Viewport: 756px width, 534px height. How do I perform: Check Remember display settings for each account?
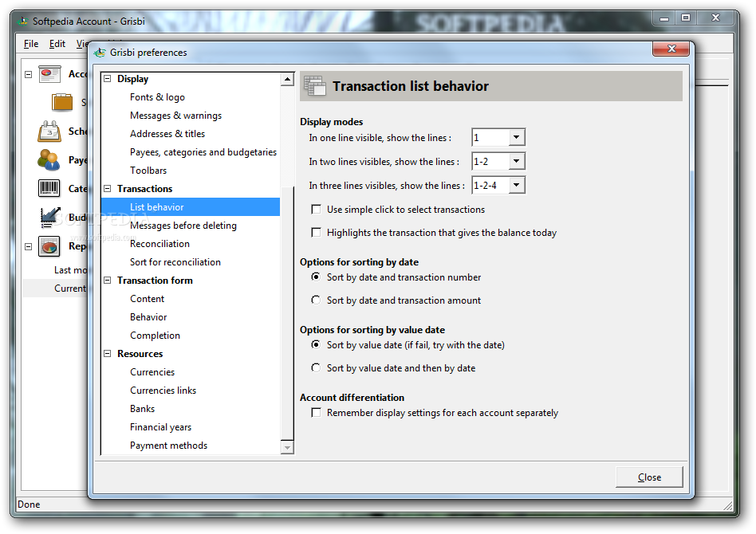(x=317, y=413)
